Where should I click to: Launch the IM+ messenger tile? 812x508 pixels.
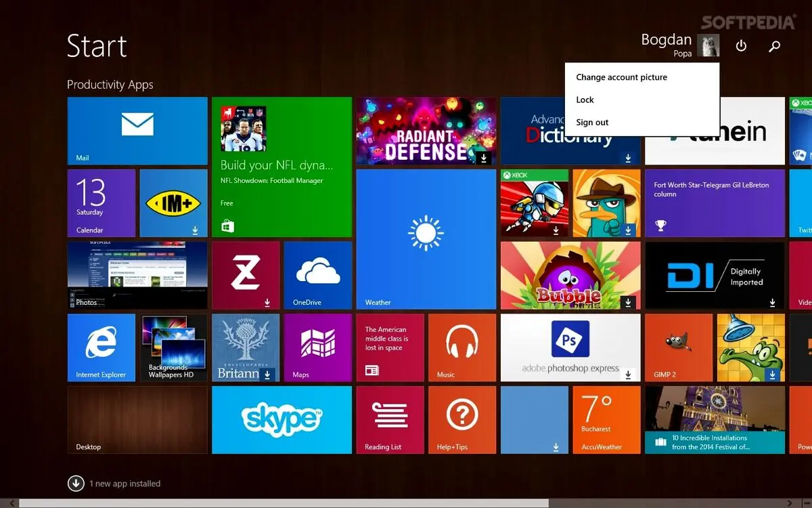pyautogui.click(x=173, y=203)
